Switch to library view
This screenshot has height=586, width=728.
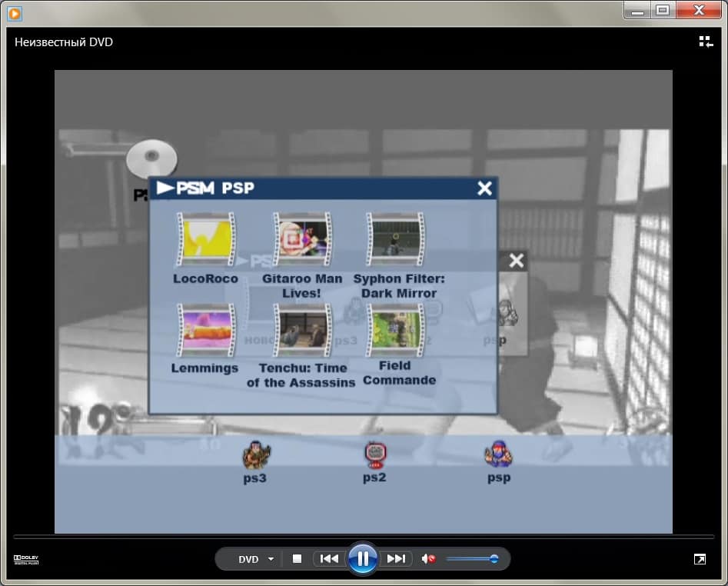tap(706, 42)
